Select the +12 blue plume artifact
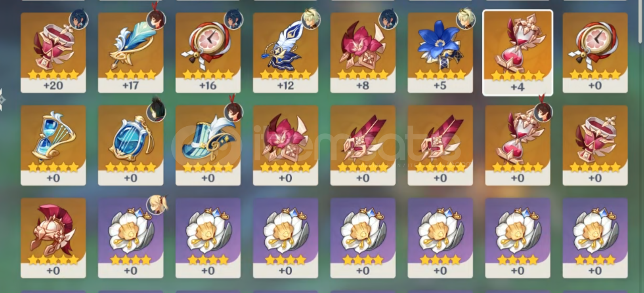Viewport: 644px width, 293px height. 285,53
